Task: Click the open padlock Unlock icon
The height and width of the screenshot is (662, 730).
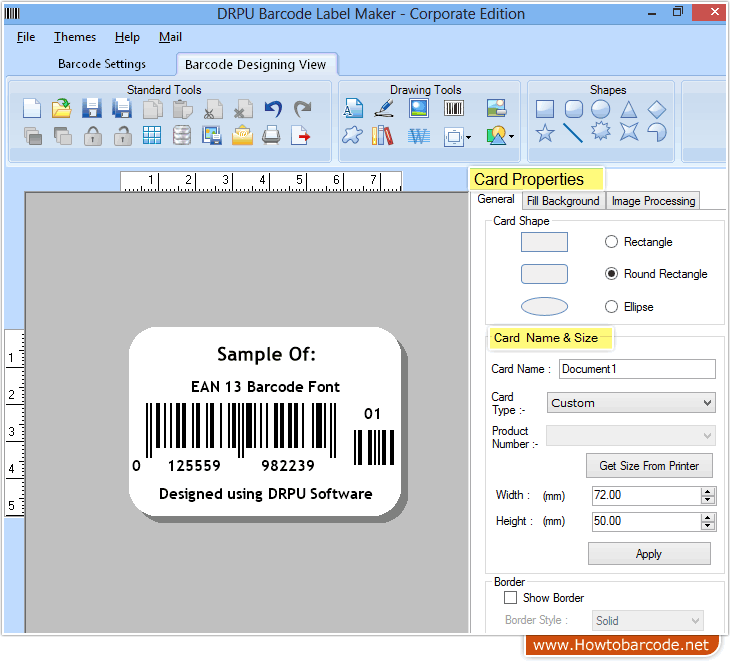Action: (122, 136)
